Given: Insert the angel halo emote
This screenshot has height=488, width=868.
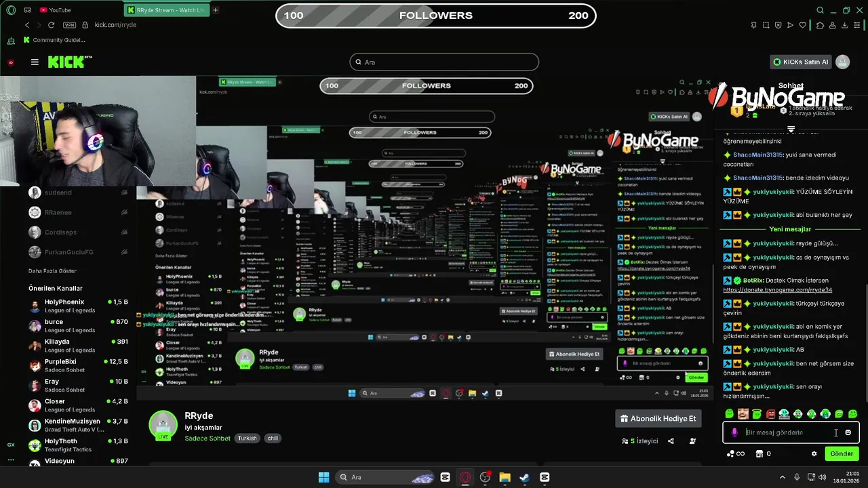Looking at the screenshot, I should [757, 414].
